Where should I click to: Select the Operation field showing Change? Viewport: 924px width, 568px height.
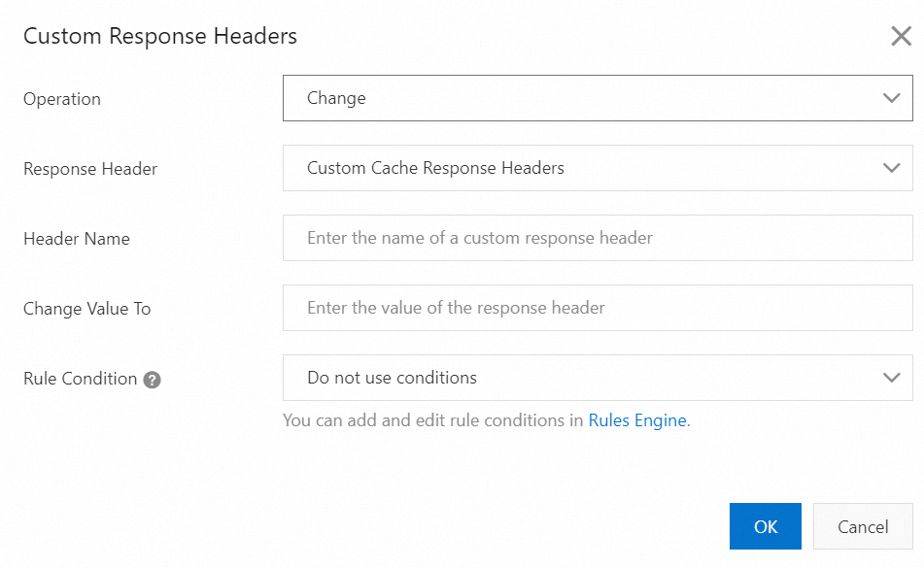[x=583, y=98]
